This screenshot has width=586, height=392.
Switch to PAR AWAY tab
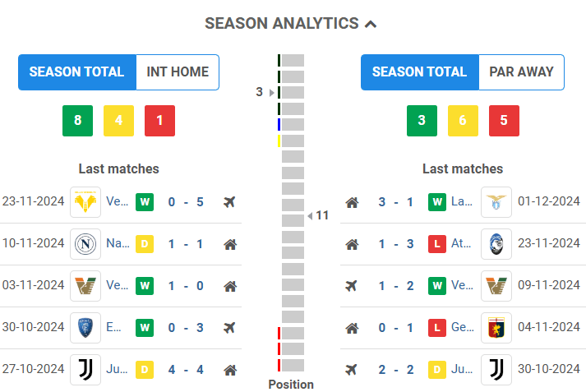pyautogui.click(x=521, y=72)
